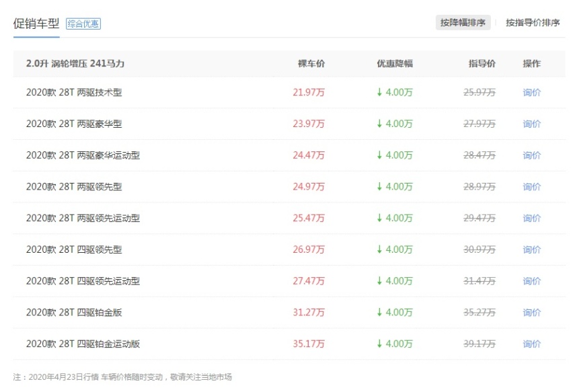Click 询价 for 28T 两驱豪华型

(531, 124)
